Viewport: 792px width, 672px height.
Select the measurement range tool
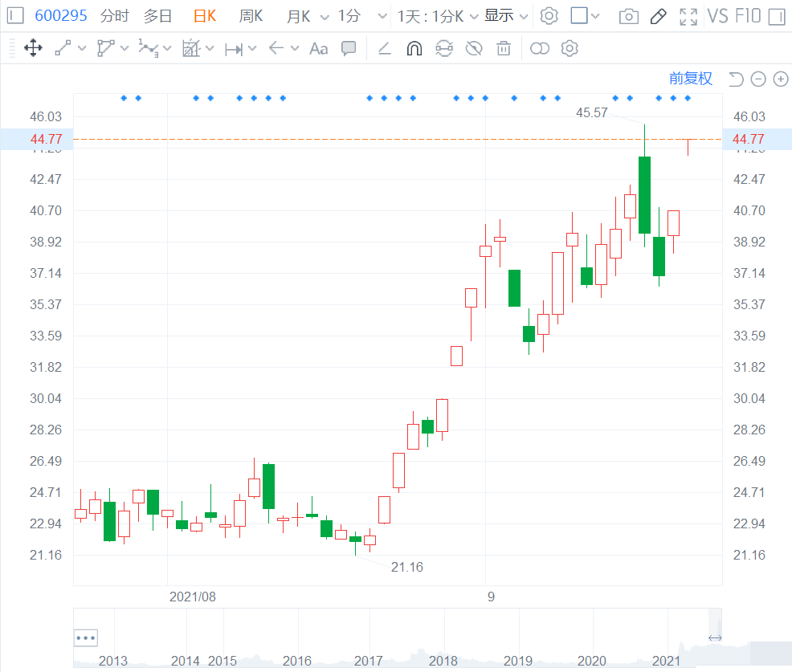click(234, 49)
